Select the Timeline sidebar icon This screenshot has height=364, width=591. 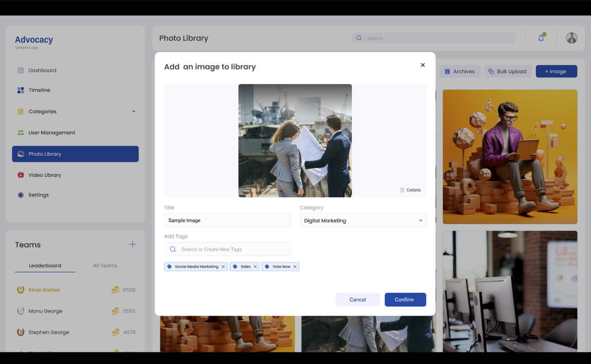coord(20,90)
